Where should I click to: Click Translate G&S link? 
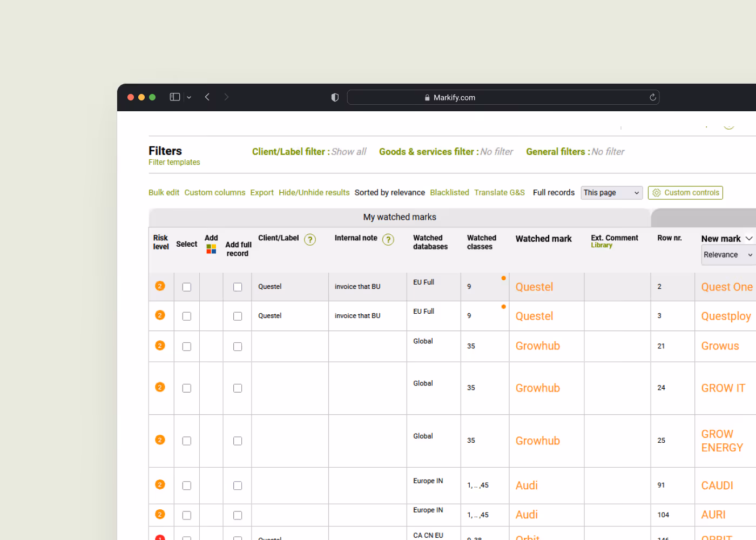(x=500, y=193)
